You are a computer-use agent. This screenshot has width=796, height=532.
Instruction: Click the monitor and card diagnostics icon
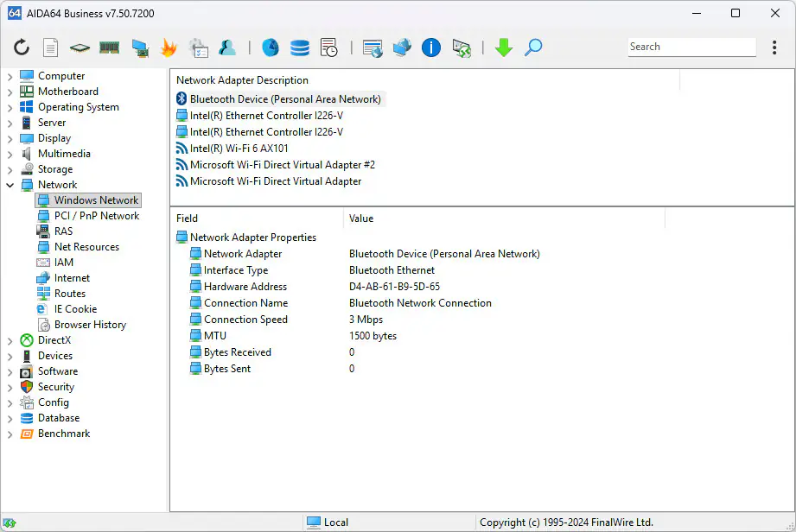tap(140, 48)
